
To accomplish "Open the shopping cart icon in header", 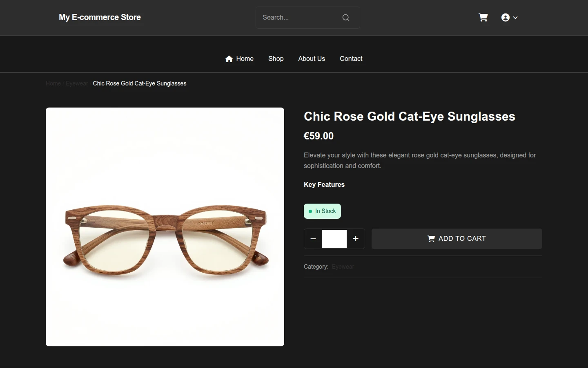I will pyautogui.click(x=483, y=18).
